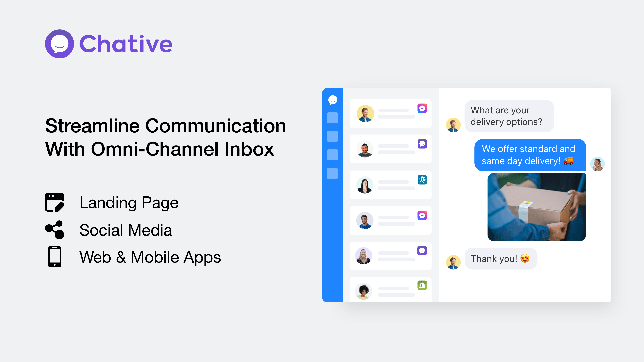Select the Shopify icon on last contact

[422, 285]
